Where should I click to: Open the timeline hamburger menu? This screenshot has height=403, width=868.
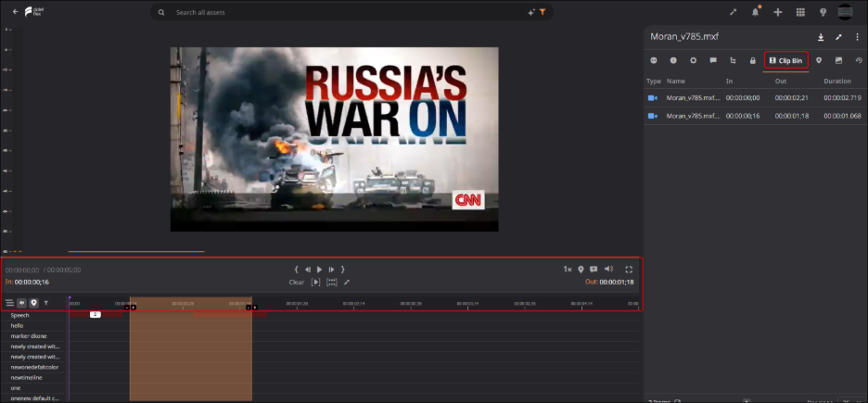(x=9, y=303)
